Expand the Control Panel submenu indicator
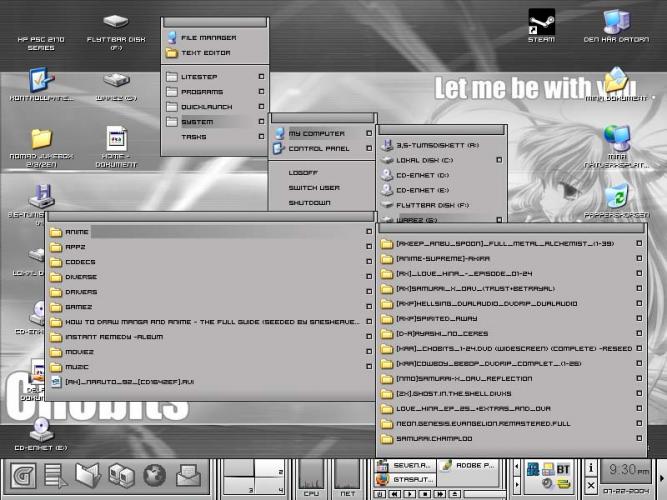Screen dimensions: 667x500 pyautogui.click(x=368, y=148)
